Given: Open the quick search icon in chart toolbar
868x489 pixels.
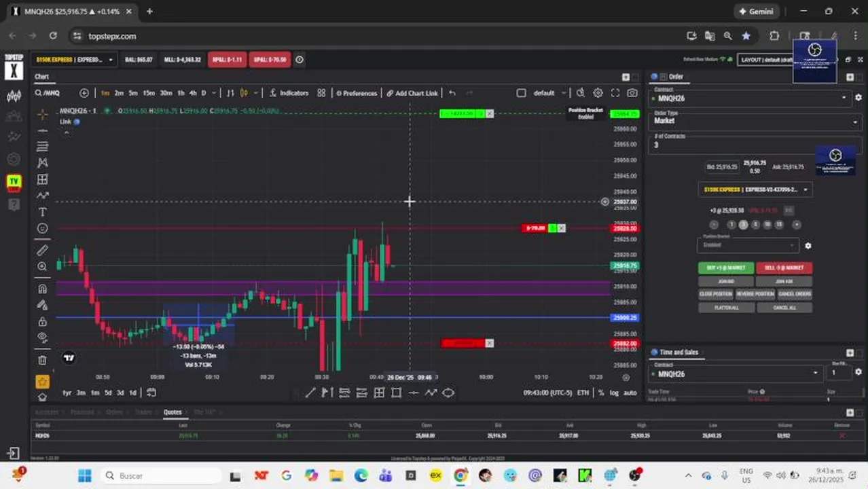Looking at the screenshot, I should [x=581, y=93].
